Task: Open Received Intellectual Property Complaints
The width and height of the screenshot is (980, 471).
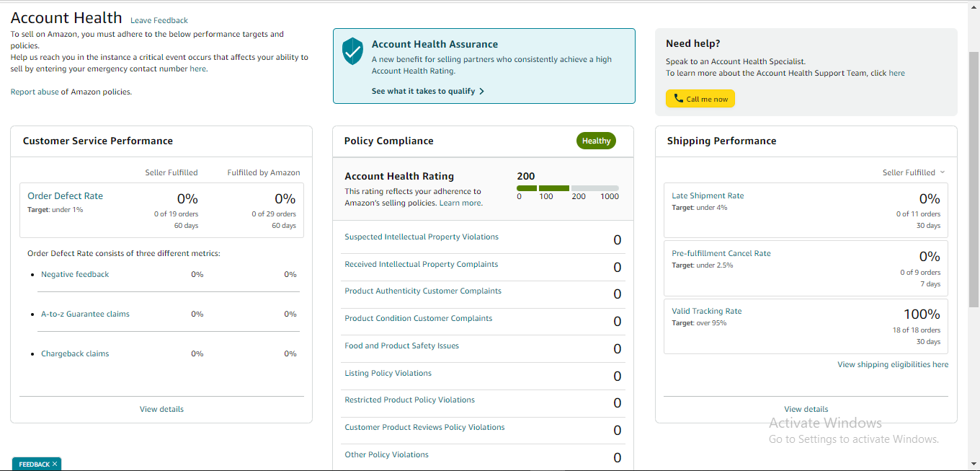Action: 421,265
